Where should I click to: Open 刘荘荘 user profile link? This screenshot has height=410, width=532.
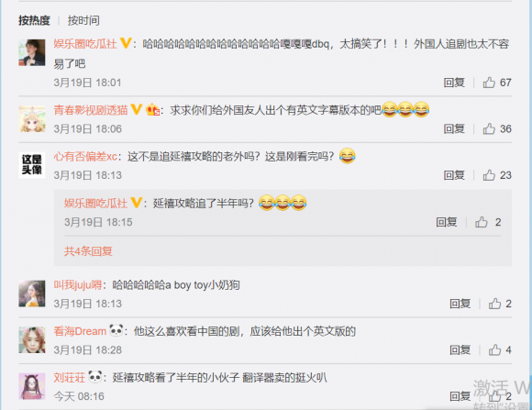click(69, 377)
